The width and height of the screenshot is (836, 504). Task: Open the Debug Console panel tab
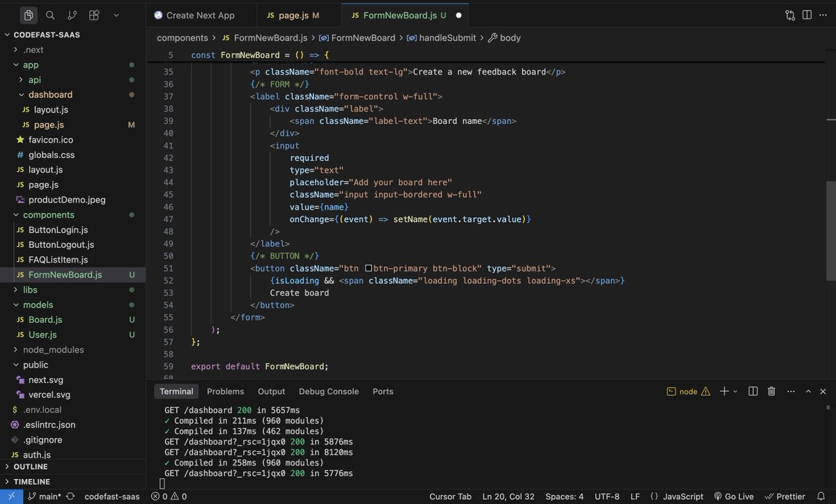[329, 391]
